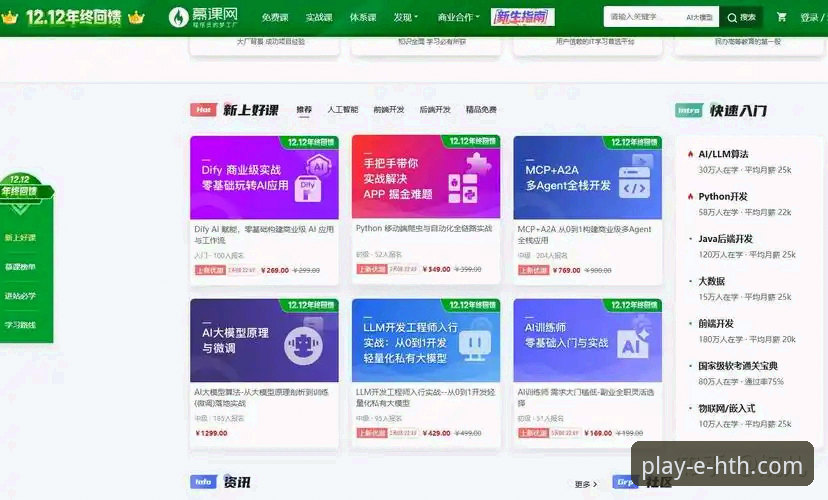Open the 实战课 menu item
Viewport: 828px width, 500px height.
coord(319,17)
